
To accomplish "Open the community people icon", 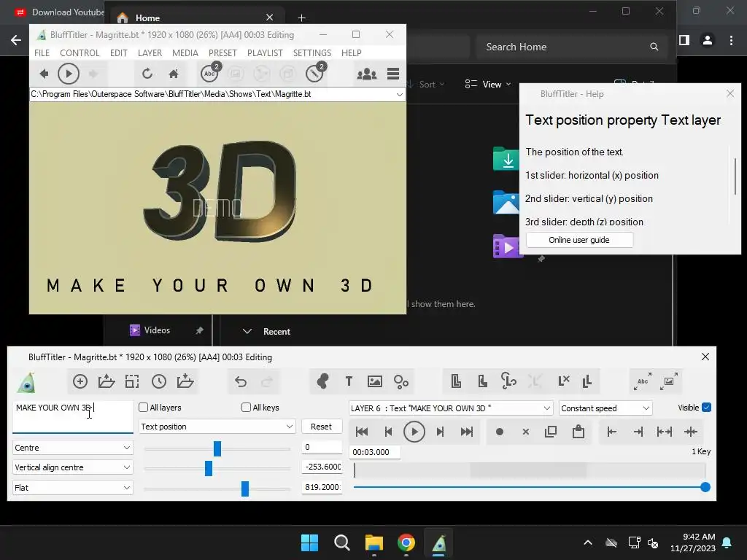I will (367, 74).
